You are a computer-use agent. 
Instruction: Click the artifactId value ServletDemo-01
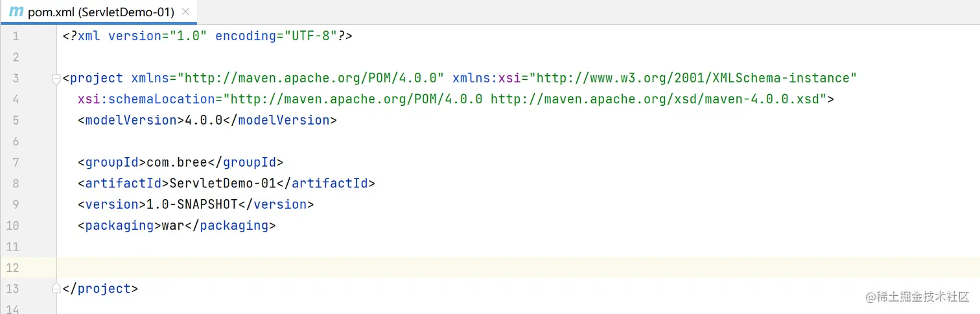pyautogui.click(x=223, y=183)
